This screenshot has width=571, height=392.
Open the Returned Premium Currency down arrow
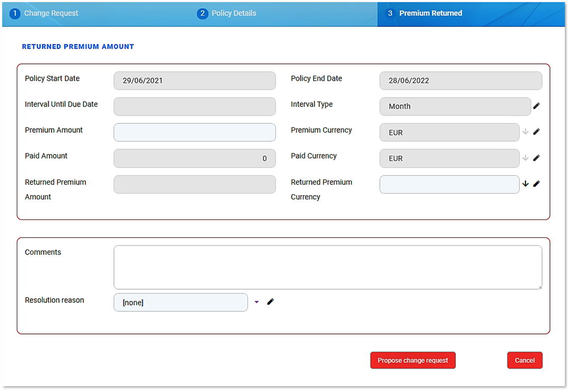(x=525, y=184)
